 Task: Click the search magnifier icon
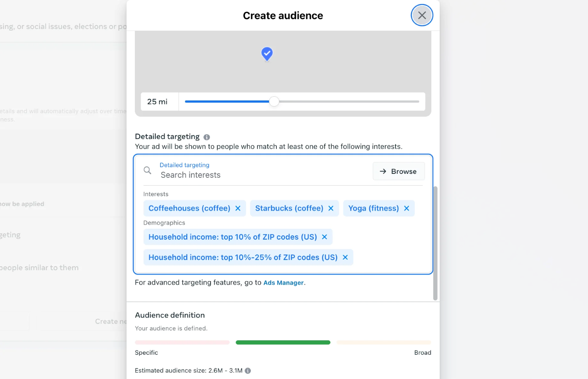[x=147, y=170]
